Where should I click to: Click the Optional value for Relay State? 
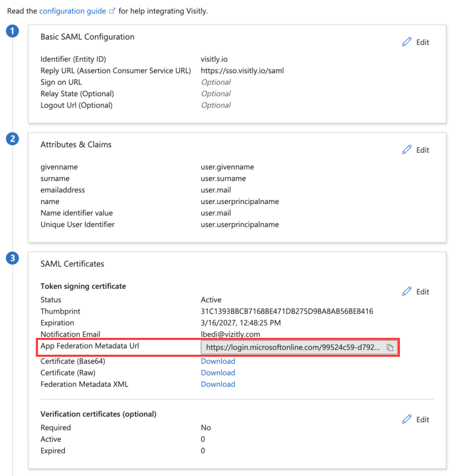216,94
